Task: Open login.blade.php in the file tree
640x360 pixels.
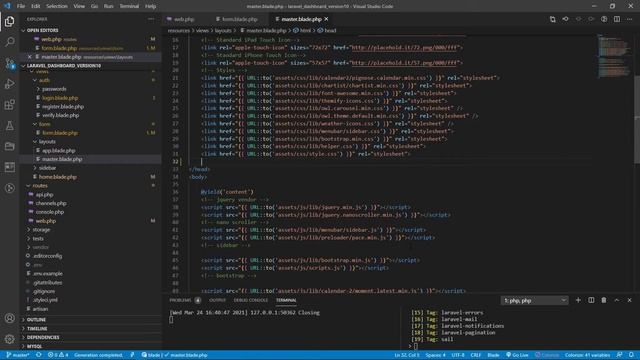Action: click(60, 98)
